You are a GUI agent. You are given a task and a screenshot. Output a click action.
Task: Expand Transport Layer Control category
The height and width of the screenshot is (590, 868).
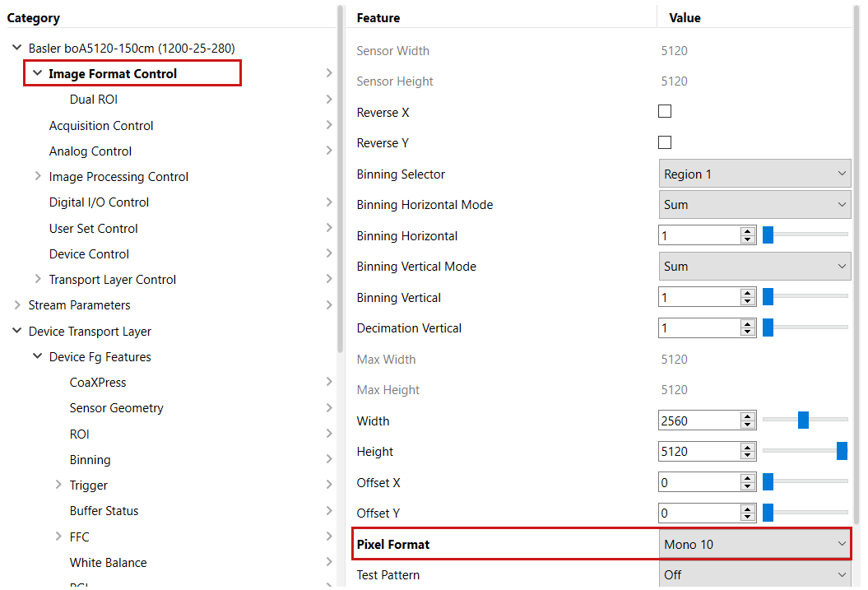point(38,279)
